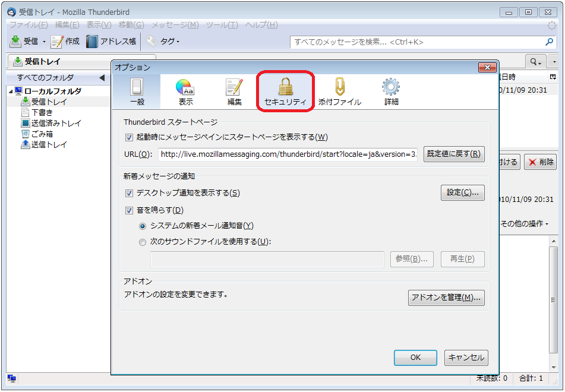This screenshot has width=565, height=392.
Task: Open the 一般 options panel icon
Action: 137,92
